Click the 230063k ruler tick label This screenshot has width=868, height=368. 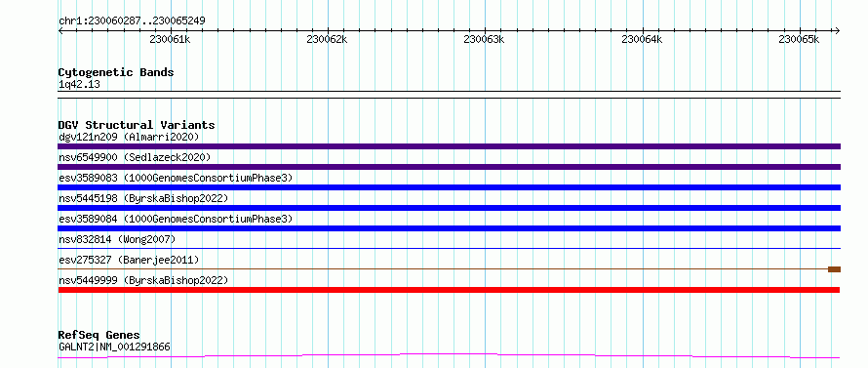(x=485, y=40)
